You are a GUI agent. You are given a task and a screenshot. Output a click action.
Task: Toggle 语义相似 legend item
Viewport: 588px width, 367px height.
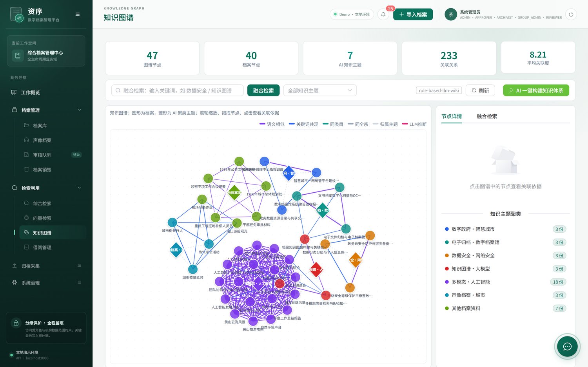(x=272, y=124)
